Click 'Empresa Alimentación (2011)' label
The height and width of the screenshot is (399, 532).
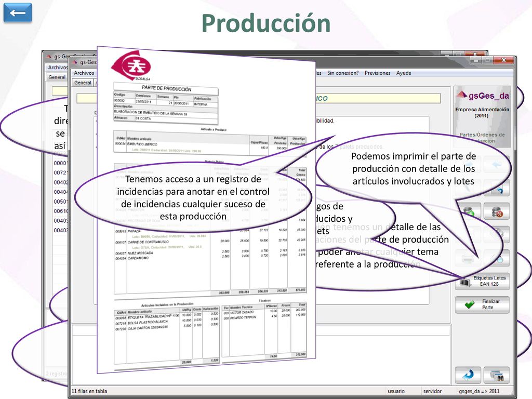(x=482, y=112)
